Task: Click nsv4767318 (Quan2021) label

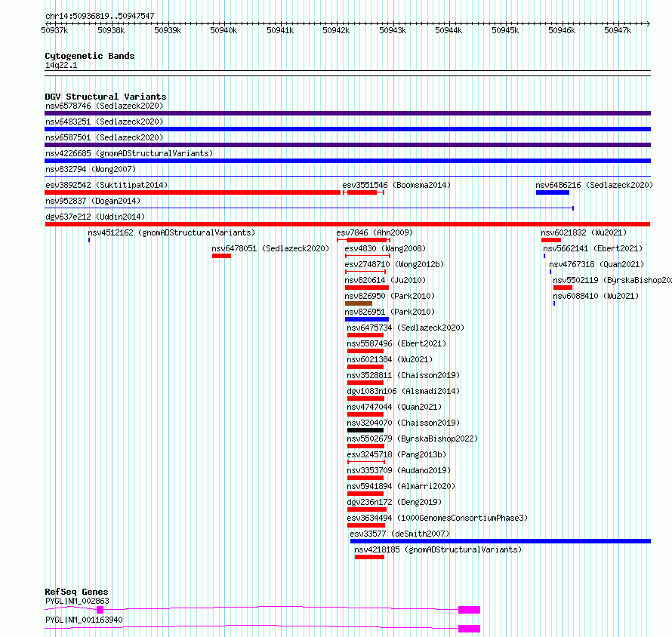Action: 596,264
